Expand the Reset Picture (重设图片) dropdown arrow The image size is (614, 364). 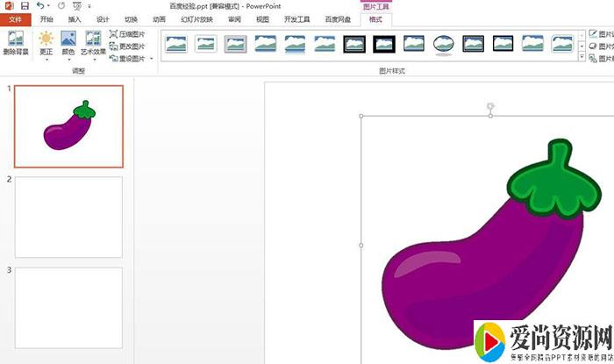[x=153, y=59]
